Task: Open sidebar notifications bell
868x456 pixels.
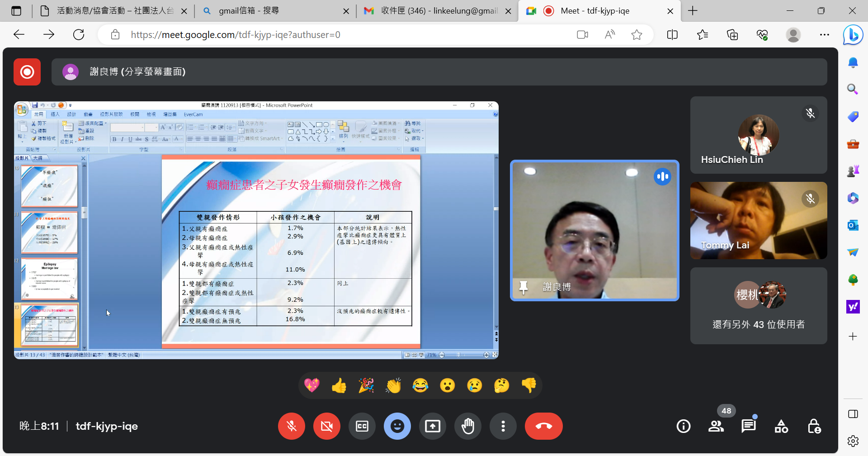Action: point(853,62)
